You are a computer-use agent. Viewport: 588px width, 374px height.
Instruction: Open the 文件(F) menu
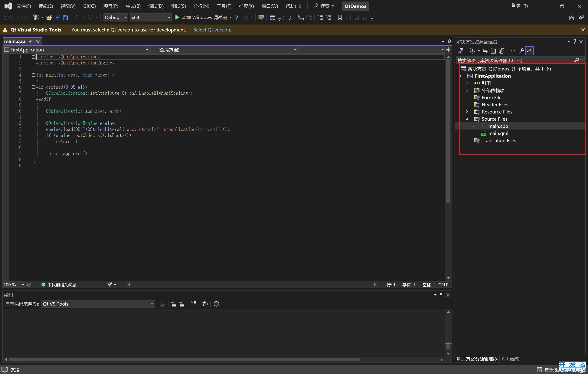(23, 6)
